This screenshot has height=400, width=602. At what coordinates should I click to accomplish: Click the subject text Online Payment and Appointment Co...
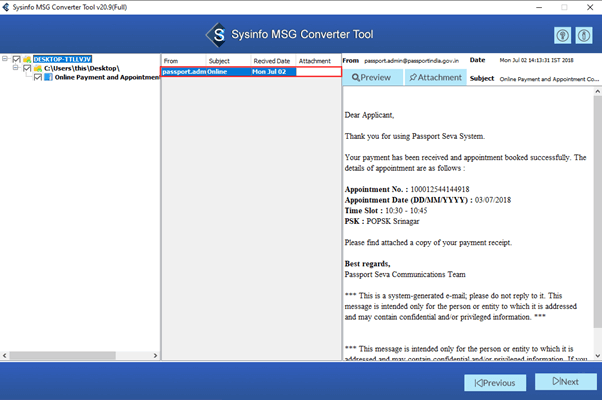point(549,79)
